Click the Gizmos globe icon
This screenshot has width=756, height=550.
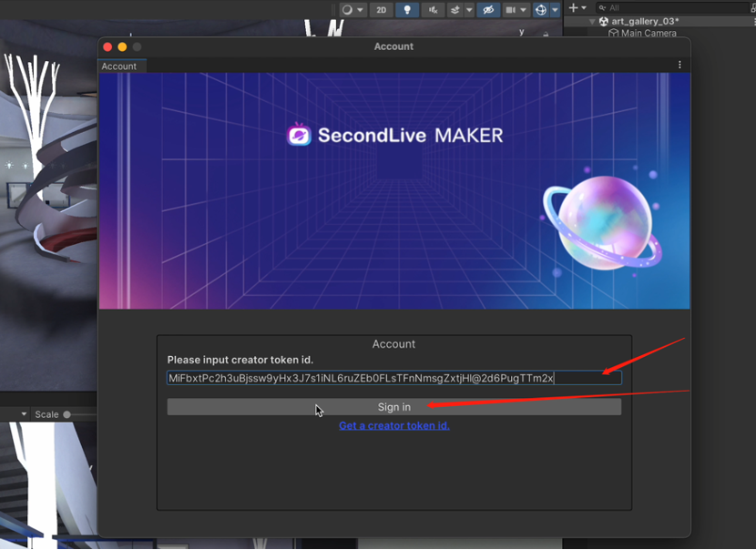[541, 9]
